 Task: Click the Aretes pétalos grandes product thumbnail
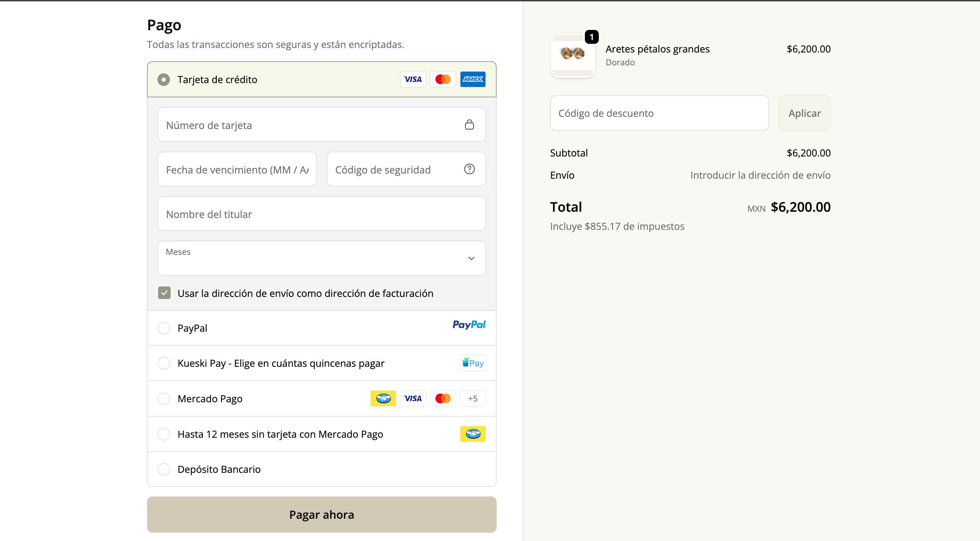(573, 55)
